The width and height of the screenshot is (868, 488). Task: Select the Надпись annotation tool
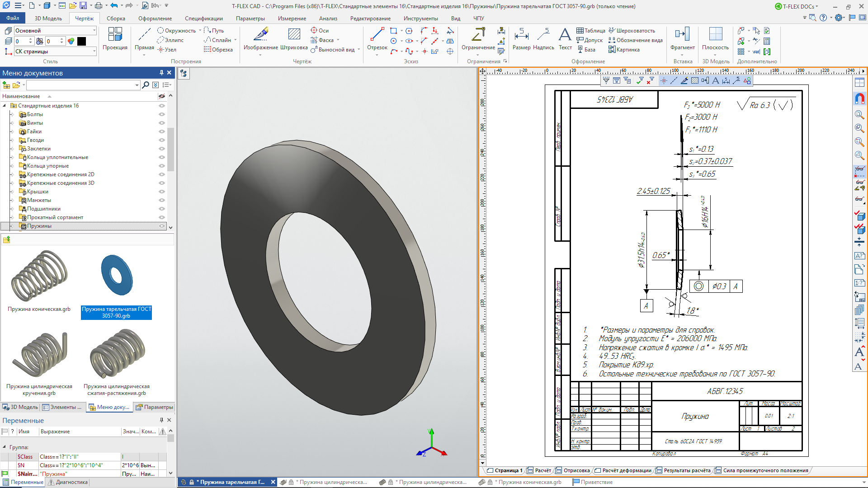[x=543, y=39]
